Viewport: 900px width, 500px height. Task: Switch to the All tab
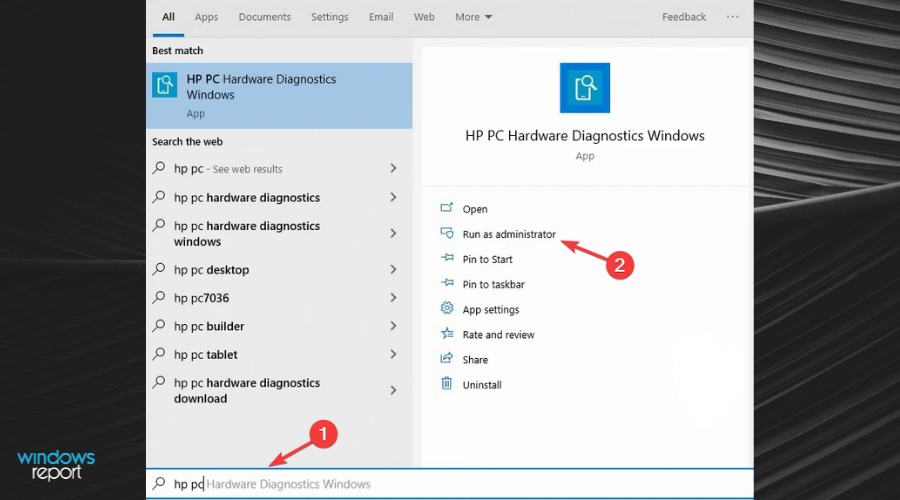[168, 17]
